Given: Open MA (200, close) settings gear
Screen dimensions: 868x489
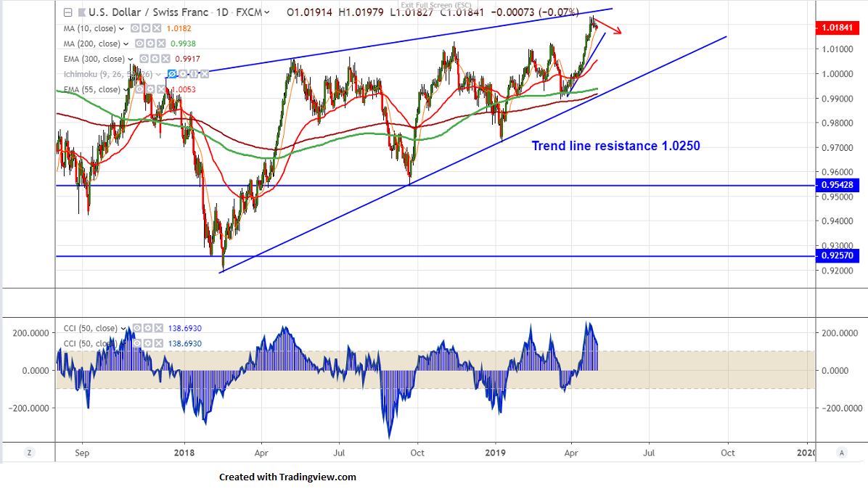Looking at the screenshot, I should (x=149, y=44).
